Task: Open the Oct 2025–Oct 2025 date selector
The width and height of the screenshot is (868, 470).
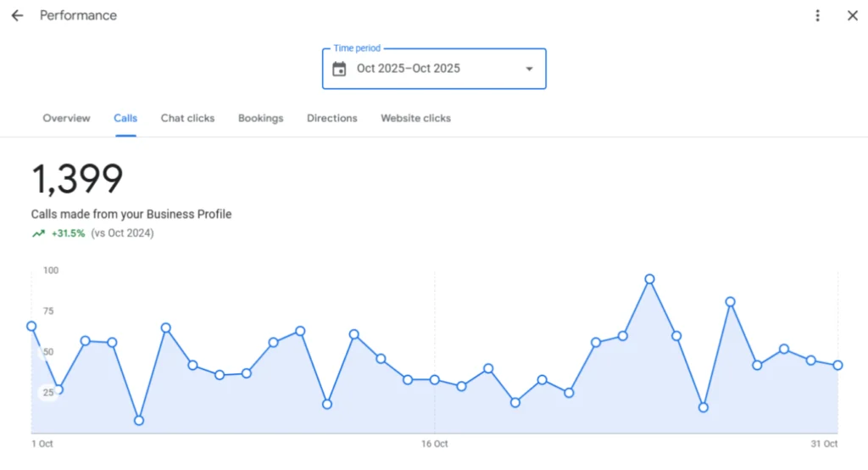Action: pyautogui.click(x=409, y=69)
